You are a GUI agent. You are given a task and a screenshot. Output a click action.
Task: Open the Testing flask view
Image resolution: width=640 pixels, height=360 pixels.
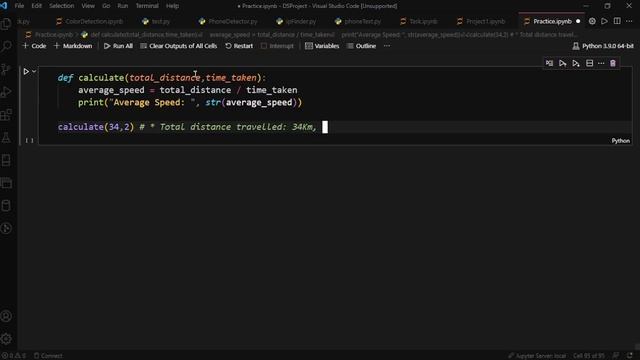coord(6,138)
